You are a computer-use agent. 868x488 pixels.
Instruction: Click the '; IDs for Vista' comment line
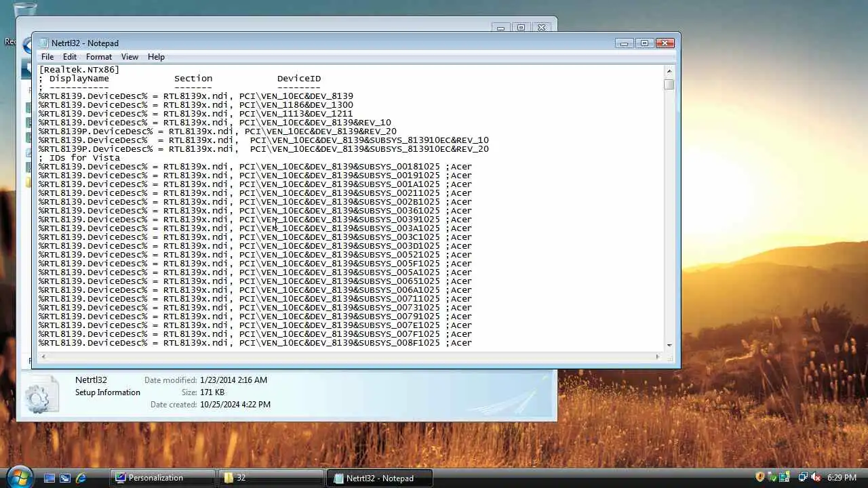coord(79,158)
